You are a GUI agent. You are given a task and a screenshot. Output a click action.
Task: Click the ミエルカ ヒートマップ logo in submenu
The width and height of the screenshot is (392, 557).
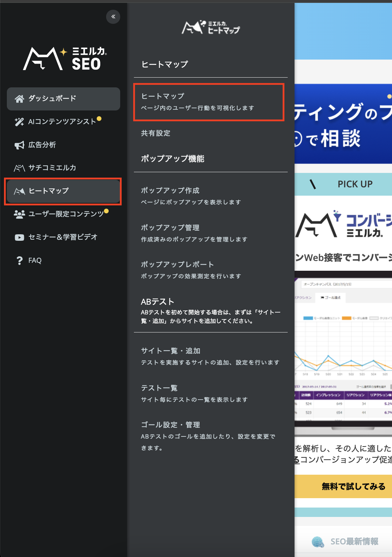coord(210,27)
